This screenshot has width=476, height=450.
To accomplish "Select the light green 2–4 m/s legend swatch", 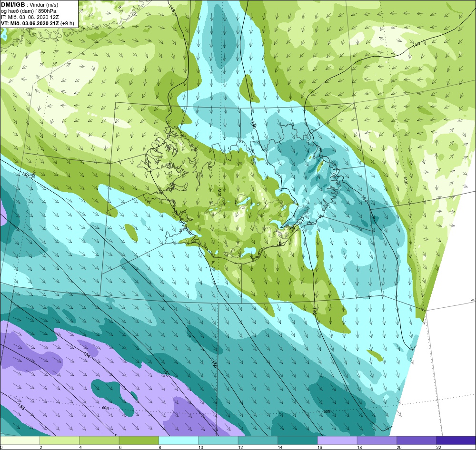I will coord(59,440).
